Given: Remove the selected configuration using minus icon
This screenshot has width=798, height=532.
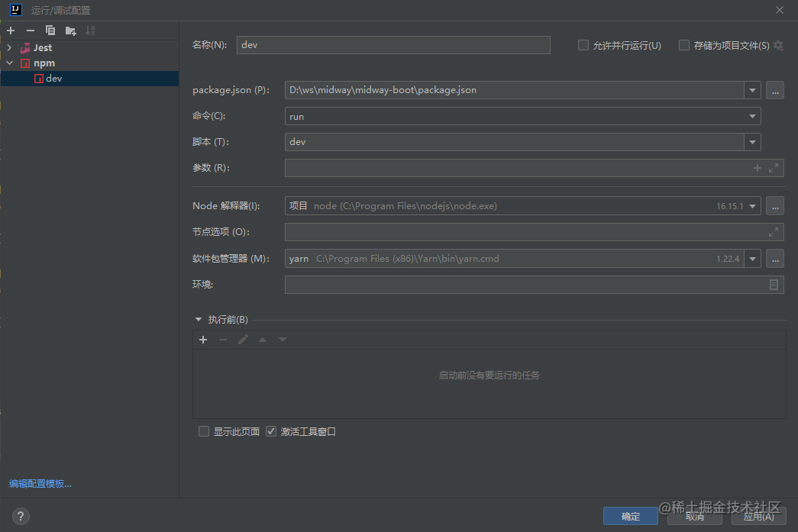Looking at the screenshot, I should 29,31.
